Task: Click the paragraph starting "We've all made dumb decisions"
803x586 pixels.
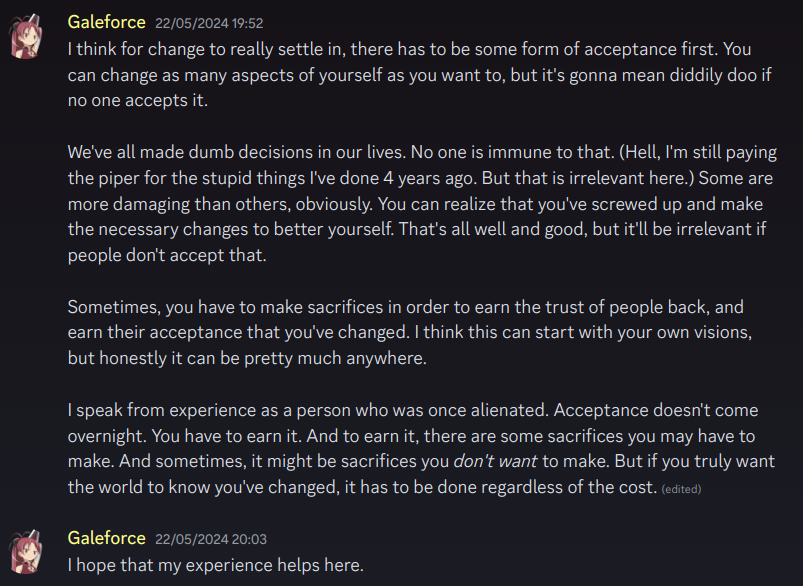Action: pos(422,203)
